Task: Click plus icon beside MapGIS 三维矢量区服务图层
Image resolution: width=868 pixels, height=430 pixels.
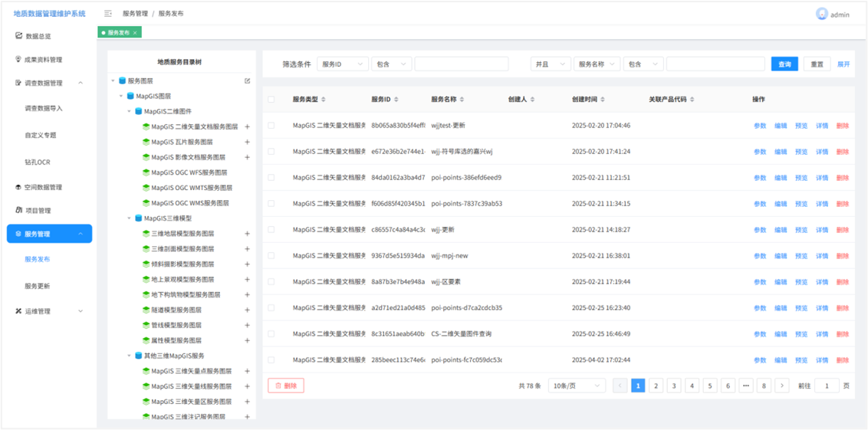Action: click(248, 401)
